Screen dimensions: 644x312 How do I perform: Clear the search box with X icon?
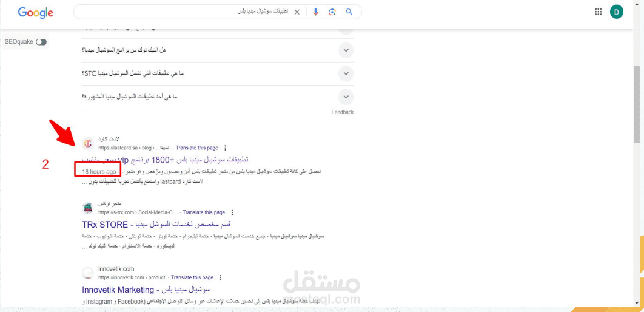click(297, 12)
